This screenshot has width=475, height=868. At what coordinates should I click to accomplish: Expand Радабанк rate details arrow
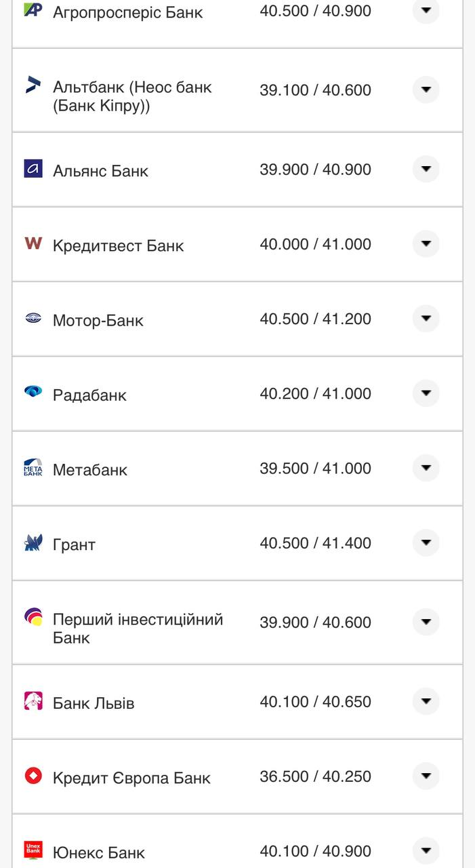pos(426,393)
